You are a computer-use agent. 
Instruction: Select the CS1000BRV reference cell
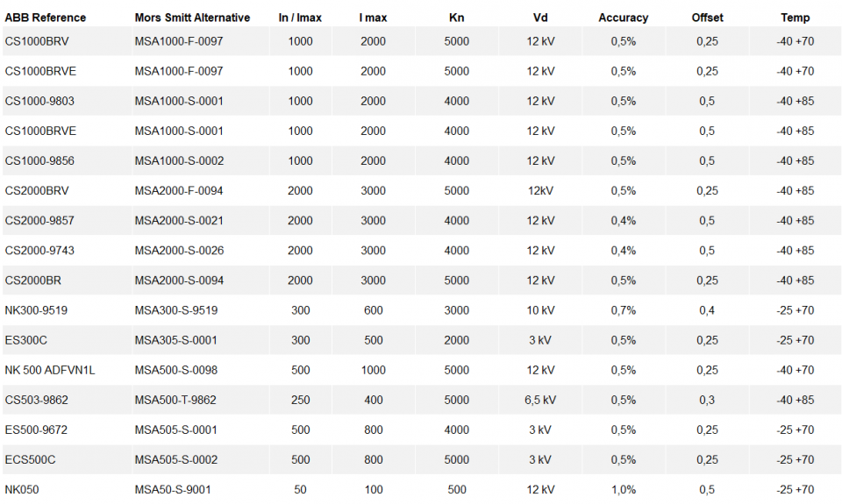[x=37, y=41]
